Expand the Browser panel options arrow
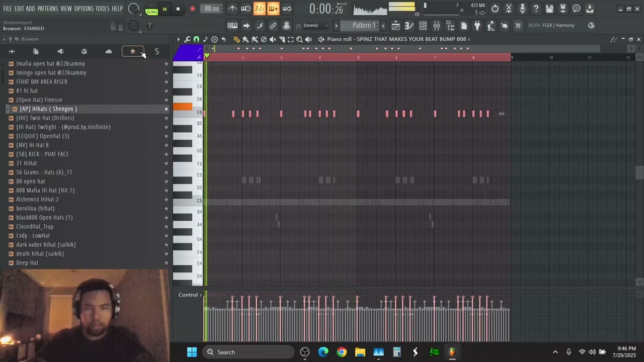This screenshot has height=362, width=644. pyautogui.click(x=5, y=39)
